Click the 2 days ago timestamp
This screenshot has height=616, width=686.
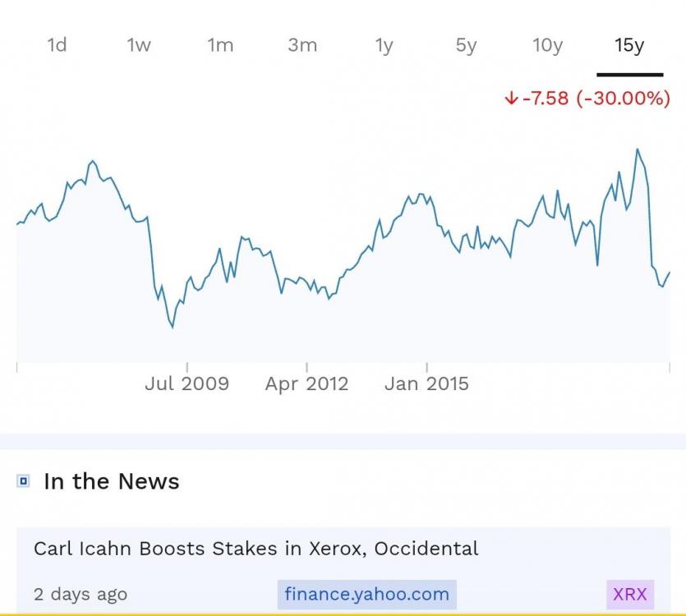[x=81, y=594]
